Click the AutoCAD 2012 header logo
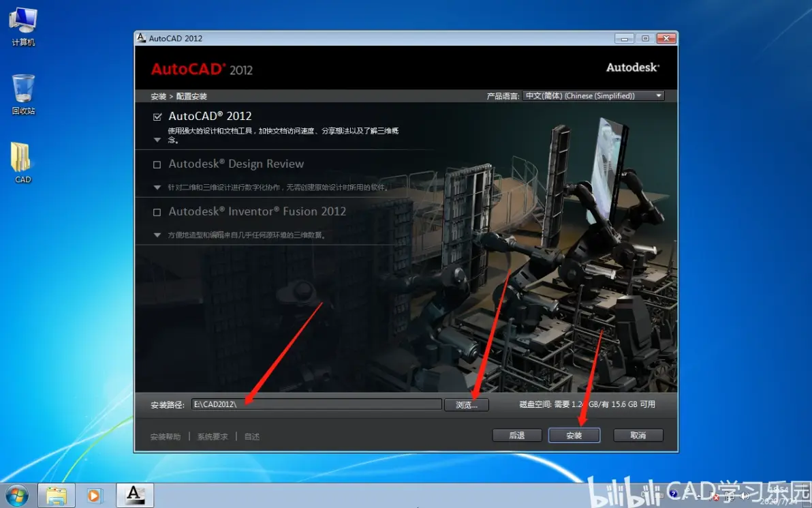Image resolution: width=812 pixels, height=508 pixels. tap(202, 70)
